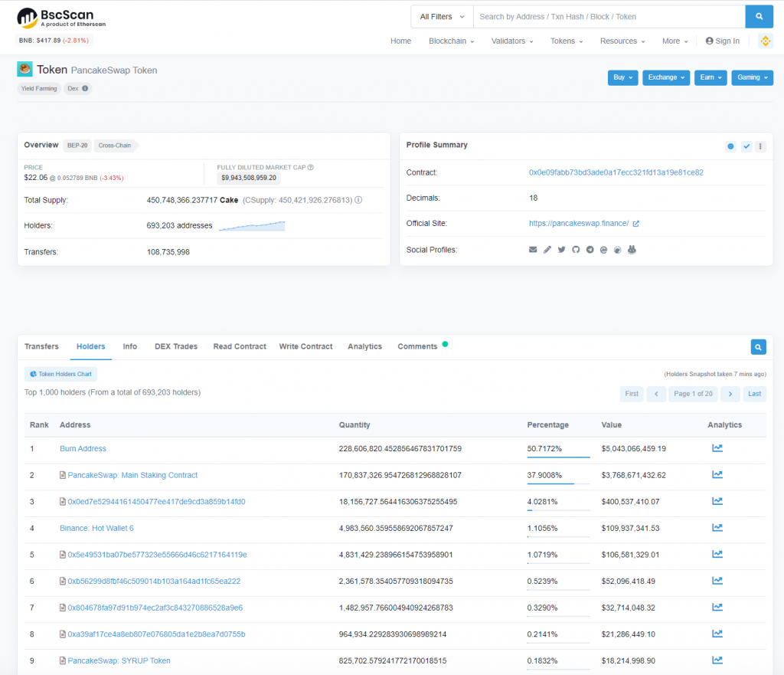
Task: Click the search icon in the top bar
Action: [x=759, y=16]
